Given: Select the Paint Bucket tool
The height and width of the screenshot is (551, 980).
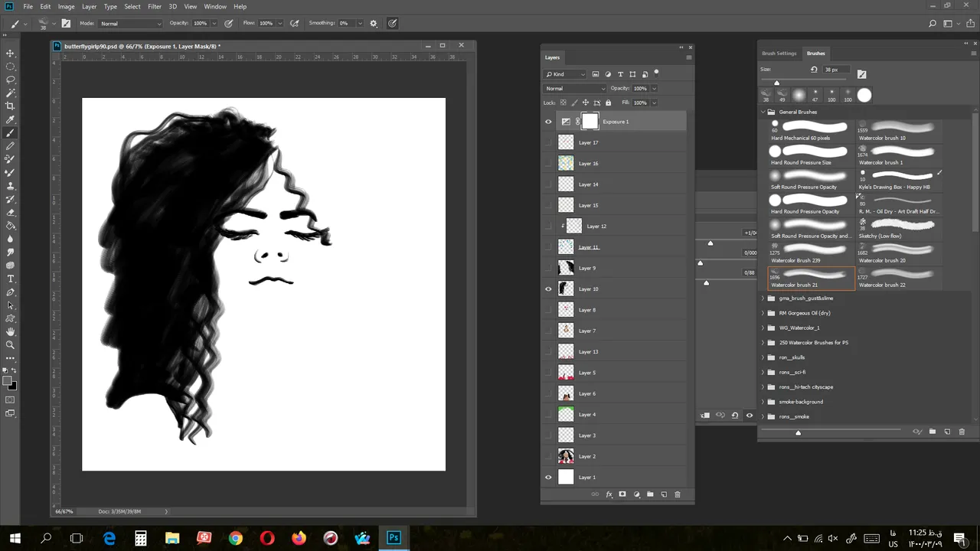Looking at the screenshot, I should [11, 226].
